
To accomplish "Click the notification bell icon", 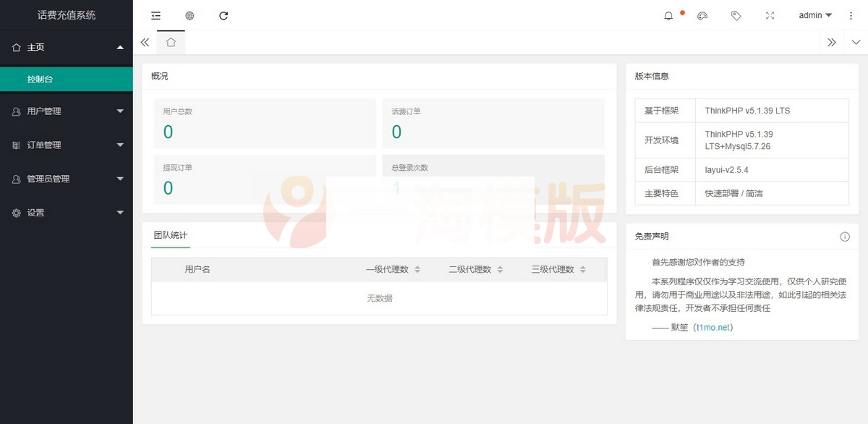I will (668, 15).
